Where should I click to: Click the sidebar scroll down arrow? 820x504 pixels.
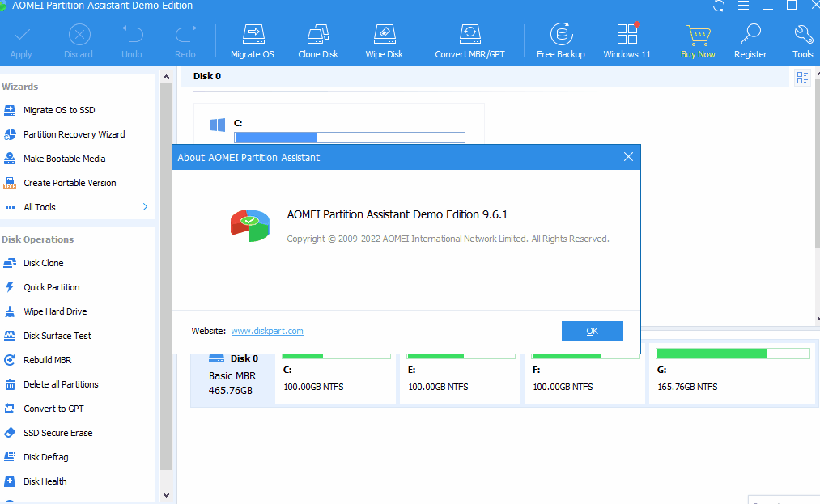coord(166,494)
